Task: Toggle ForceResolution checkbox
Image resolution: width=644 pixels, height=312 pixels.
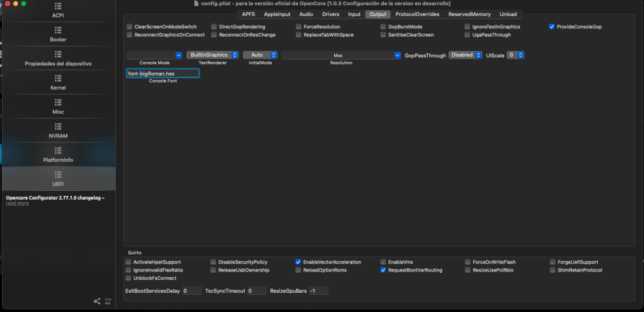Action: tap(299, 26)
